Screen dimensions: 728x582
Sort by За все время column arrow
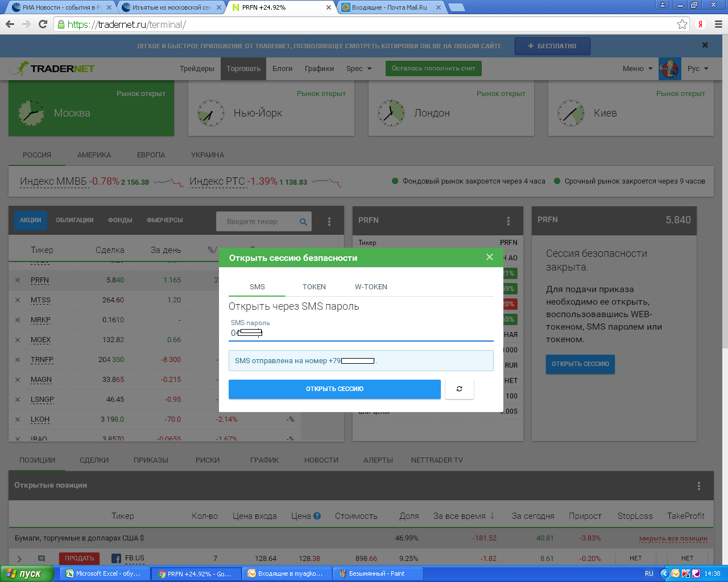coord(493,516)
